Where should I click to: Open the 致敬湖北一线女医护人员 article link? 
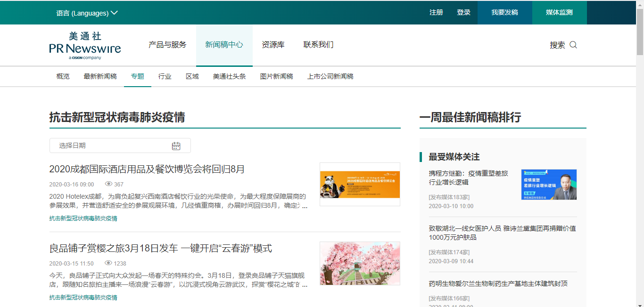click(x=502, y=233)
